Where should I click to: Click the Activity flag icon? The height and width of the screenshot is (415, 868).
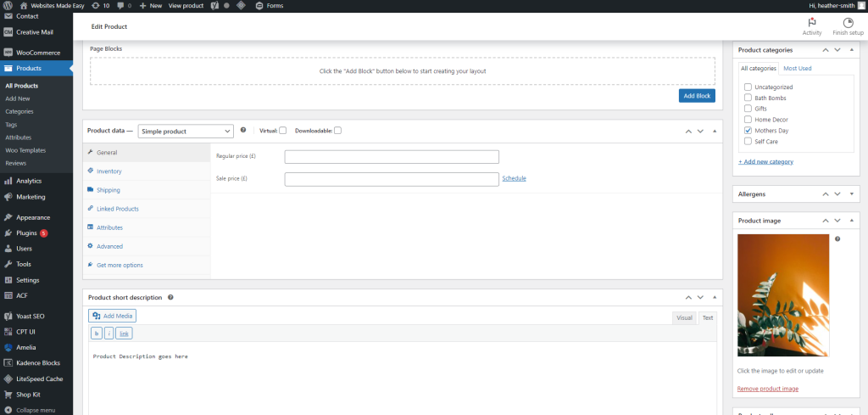(x=811, y=23)
